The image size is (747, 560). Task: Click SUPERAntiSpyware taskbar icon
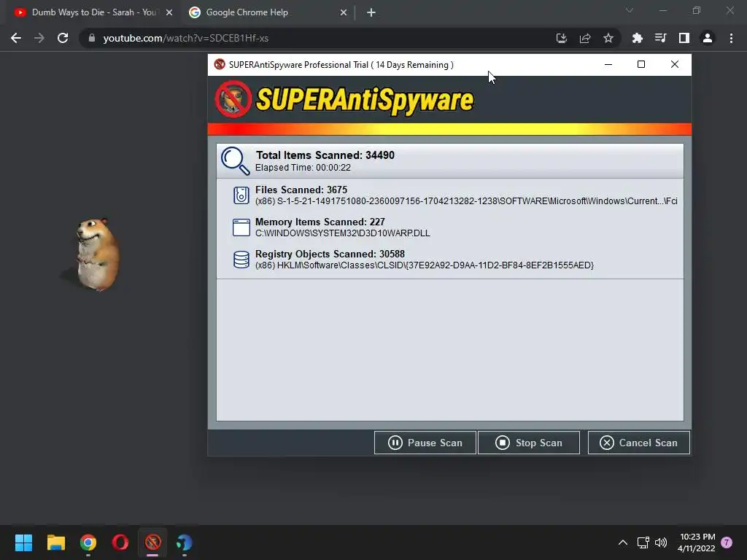coord(152,542)
